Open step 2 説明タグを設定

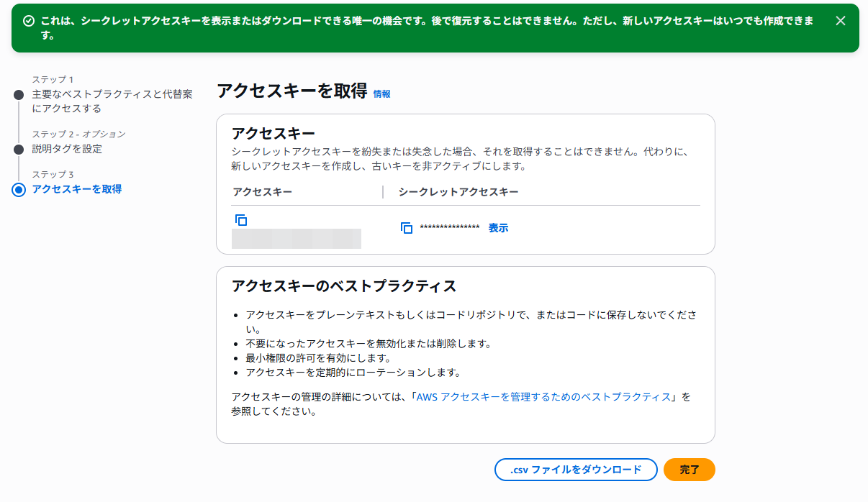tap(67, 149)
